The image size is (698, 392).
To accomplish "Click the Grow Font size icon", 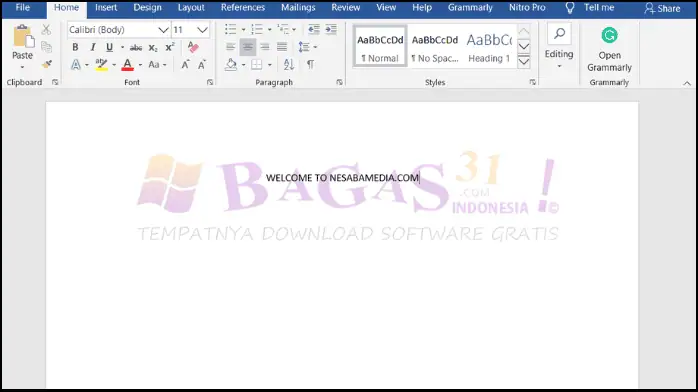I will pyautogui.click(x=185, y=65).
